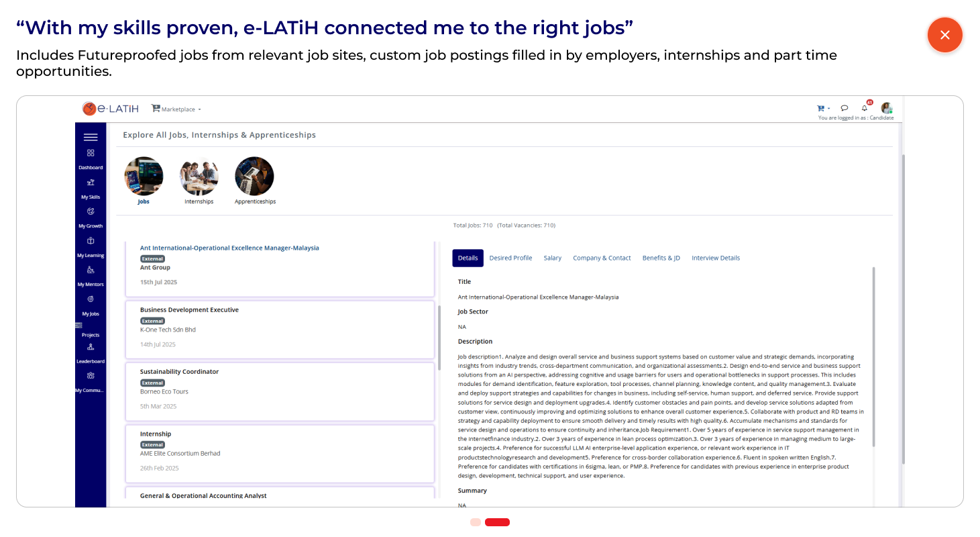Click the "Total Jobs: 710" count text

[x=473, y=226]
